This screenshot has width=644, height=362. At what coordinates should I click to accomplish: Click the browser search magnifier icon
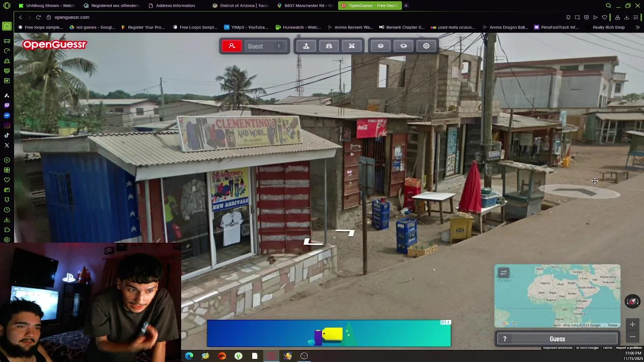608,6
